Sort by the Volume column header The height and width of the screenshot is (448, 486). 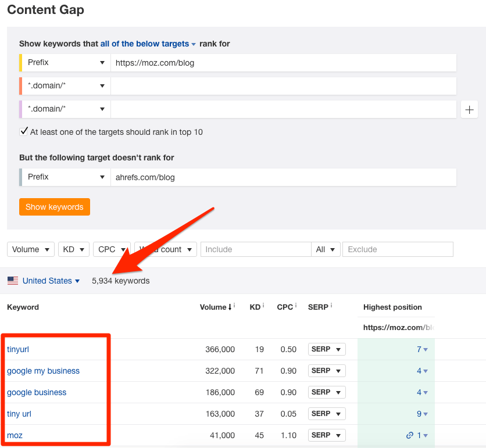pyautogui.click(x=213, y=307)
